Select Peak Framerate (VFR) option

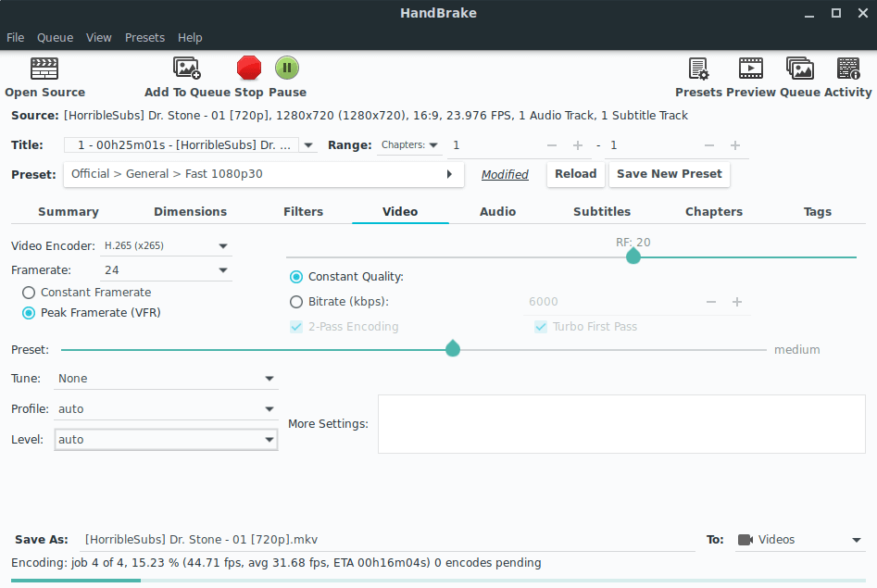[29, 313]
